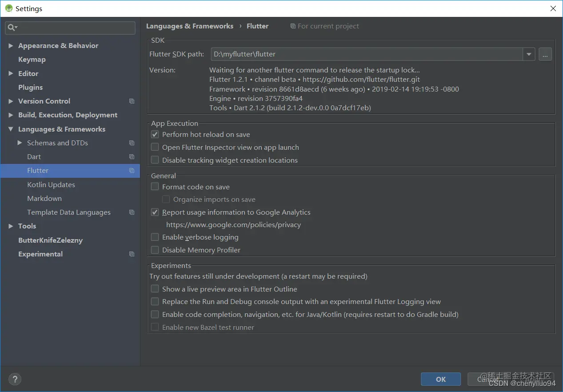
Task: Click the Flutter SDK path text field
Action: [367, 54]
